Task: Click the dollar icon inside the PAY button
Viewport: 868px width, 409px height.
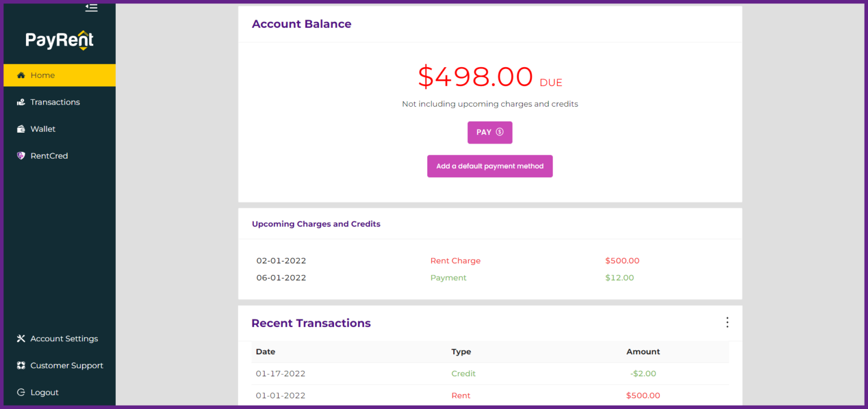Action: (500, 132)
